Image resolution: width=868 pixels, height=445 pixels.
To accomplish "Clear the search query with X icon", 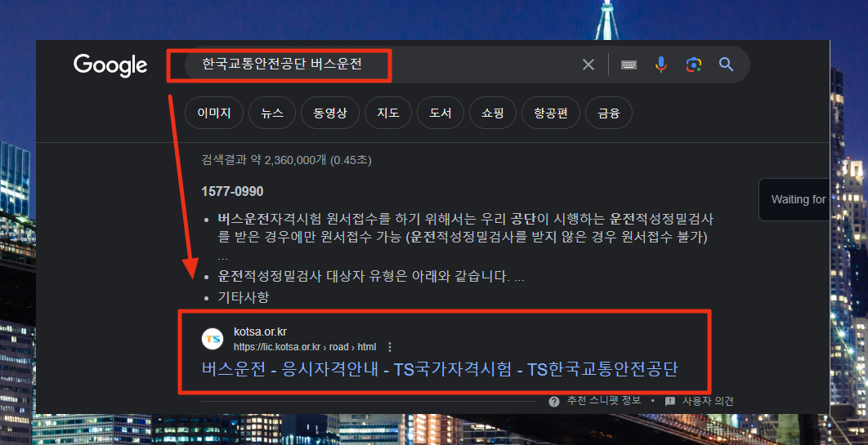I will tap(588, 65).
